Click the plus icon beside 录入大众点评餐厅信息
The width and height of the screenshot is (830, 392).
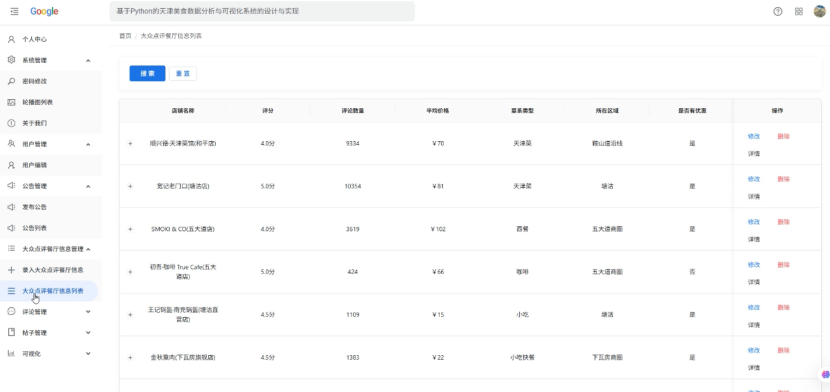click(11, 270)
